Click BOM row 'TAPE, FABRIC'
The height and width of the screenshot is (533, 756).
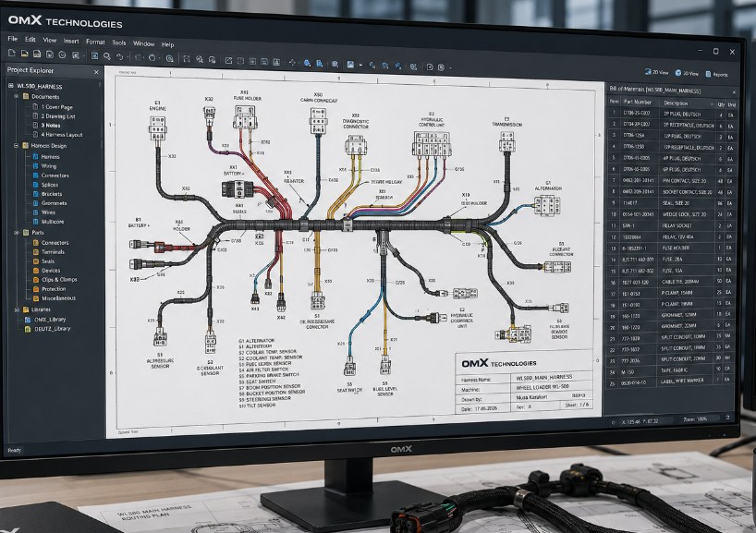tap(672, 370)
